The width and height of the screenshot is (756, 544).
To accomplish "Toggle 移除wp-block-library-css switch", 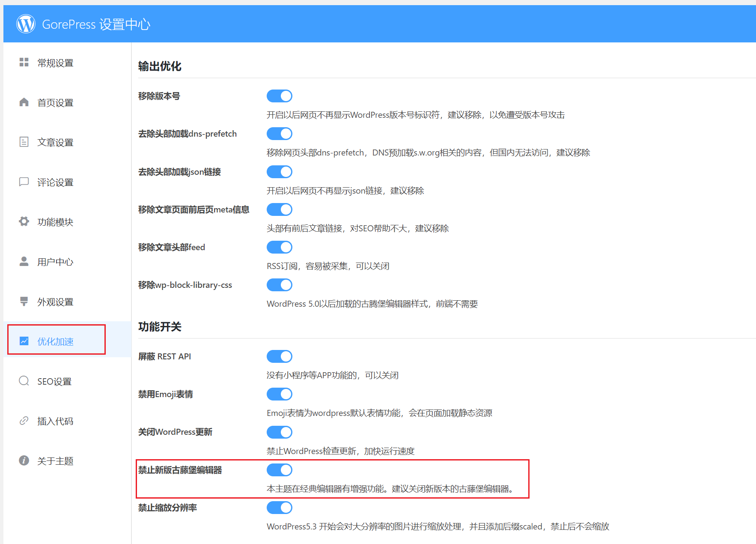I will [x=280, y=285].
